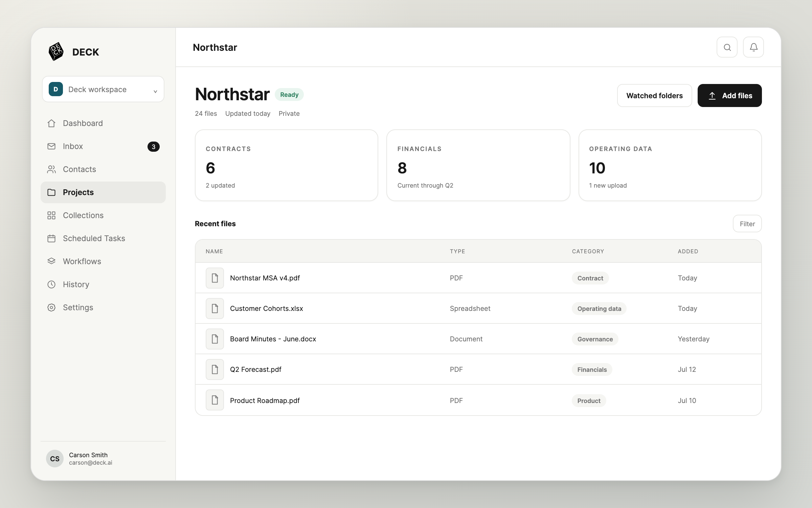
Task: Click the green D workspace avatar
Action: pos(56,89)
